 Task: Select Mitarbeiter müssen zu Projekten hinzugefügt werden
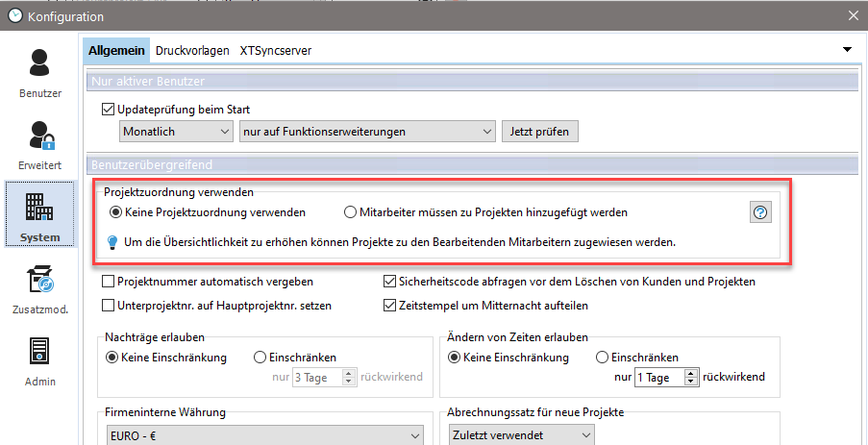351,211
